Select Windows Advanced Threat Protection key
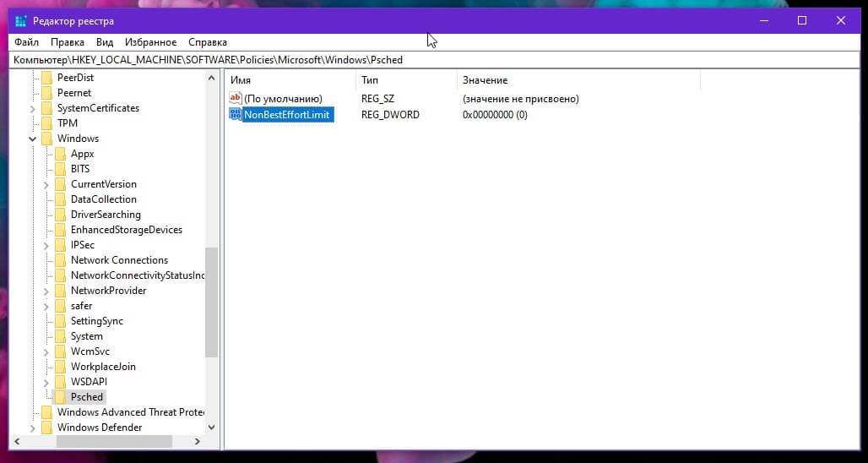 [x=131, y=412]
